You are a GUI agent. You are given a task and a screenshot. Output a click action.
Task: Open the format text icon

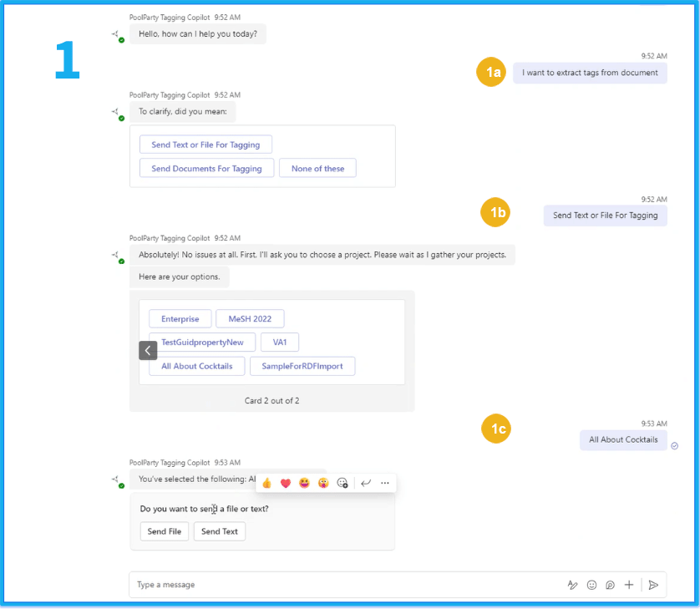pyautogui.click(x=572, y=585)
